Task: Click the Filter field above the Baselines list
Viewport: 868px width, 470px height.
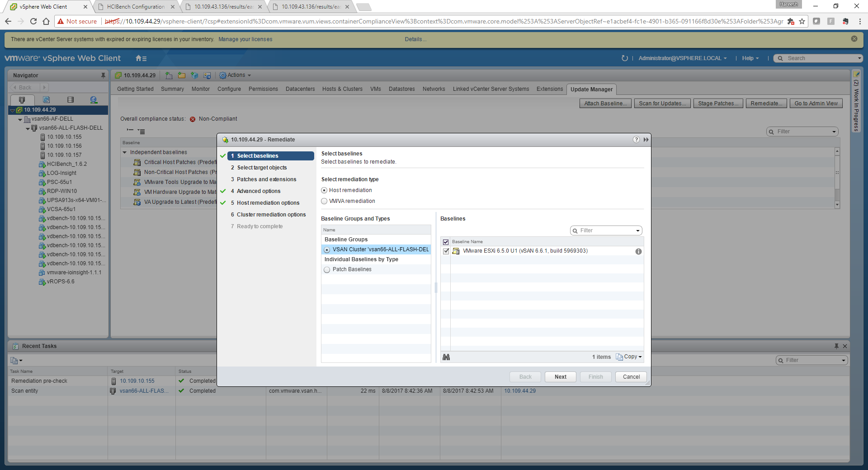Action: (x=605, y=230)
